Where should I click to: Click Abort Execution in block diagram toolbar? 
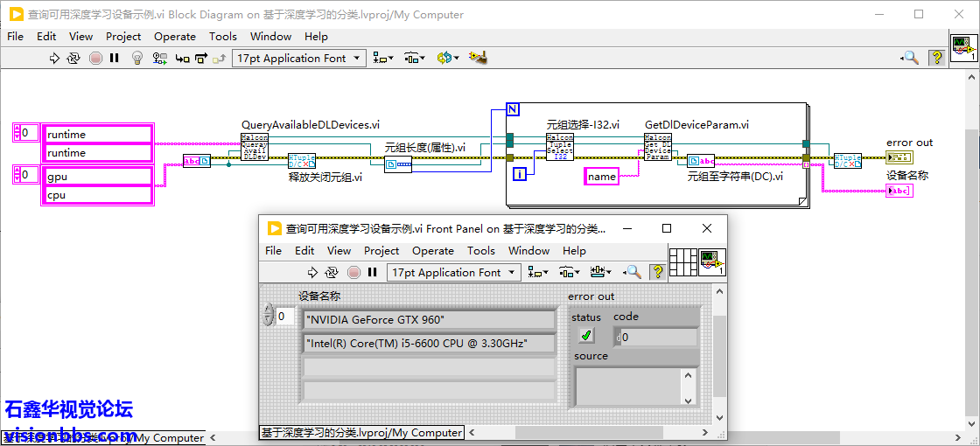coord(94,58)
